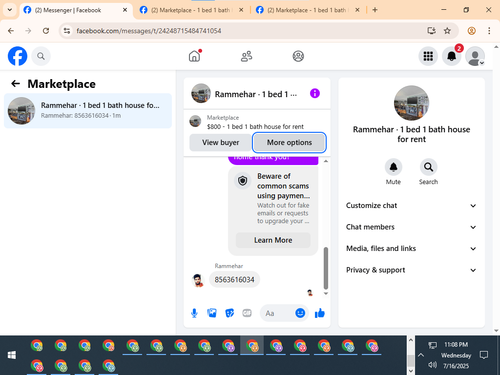500x375 pixels.
Task: Attach a photo with the image icon
Action: [x=212, y=313]
